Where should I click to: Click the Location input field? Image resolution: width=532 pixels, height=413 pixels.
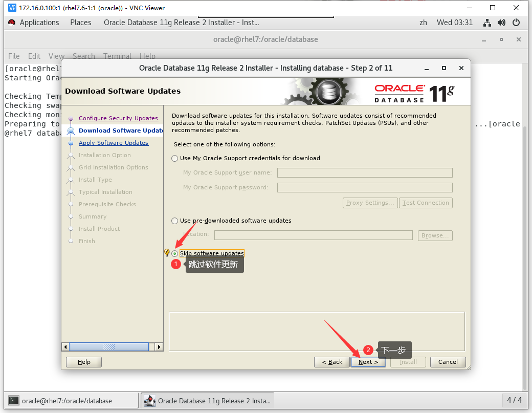(x=314, y=235)
